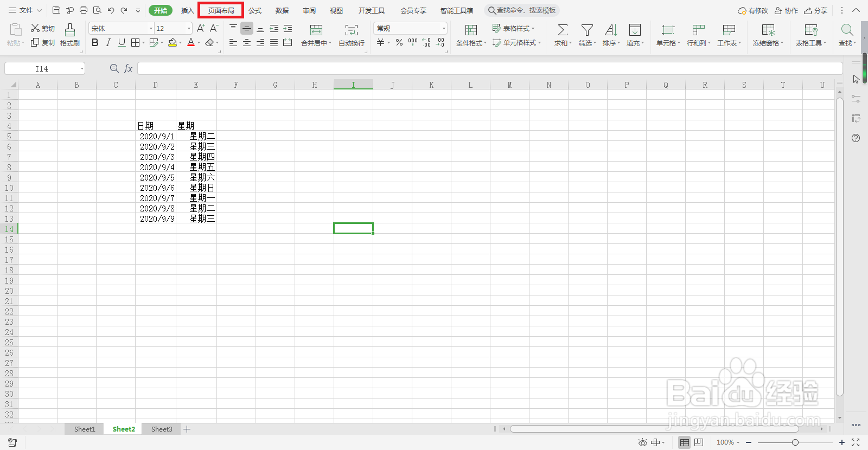Switch to the Sheet1 tab
The height and width of the screenshot is (450, 868).
[85, 429]
